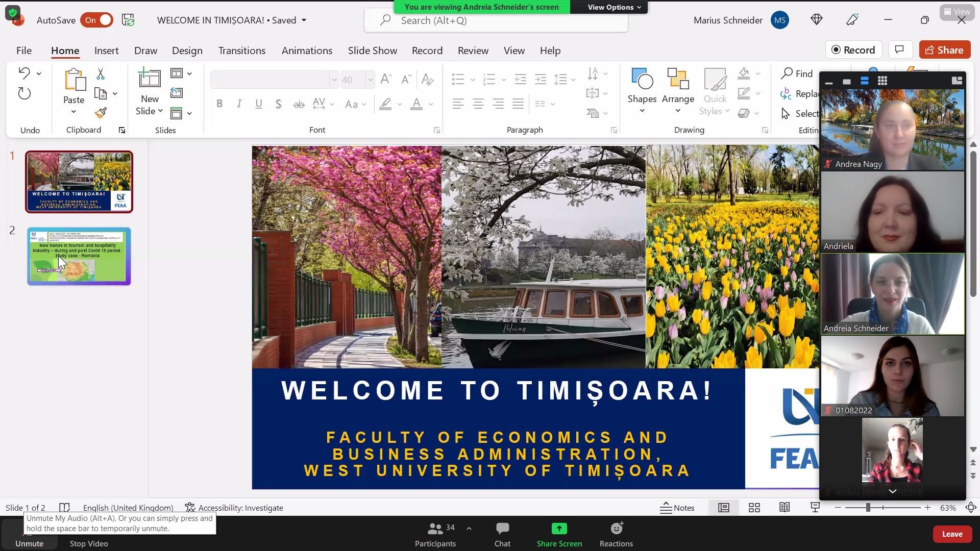
Task: Expand Zoom View Options menu
Action: point(614,7)
